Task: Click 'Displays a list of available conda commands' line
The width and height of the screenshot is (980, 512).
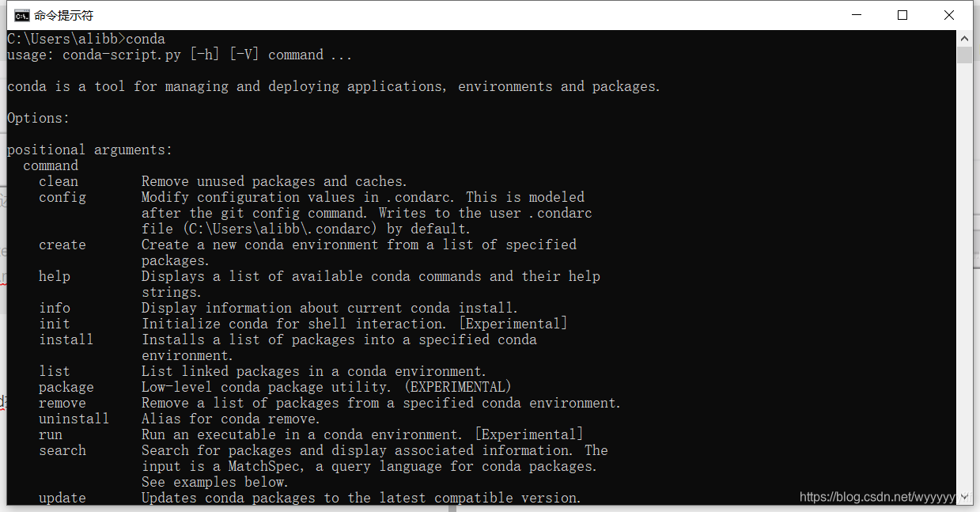Action: 371,276
